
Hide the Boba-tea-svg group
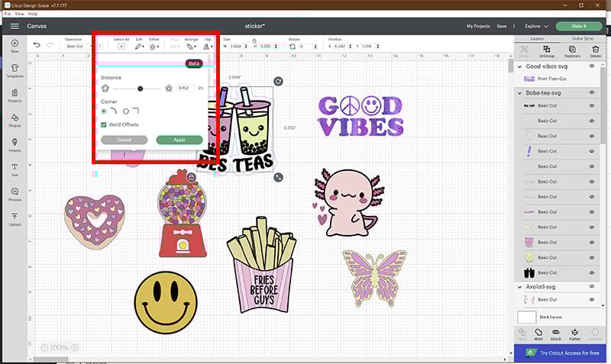tap(591, 92)
